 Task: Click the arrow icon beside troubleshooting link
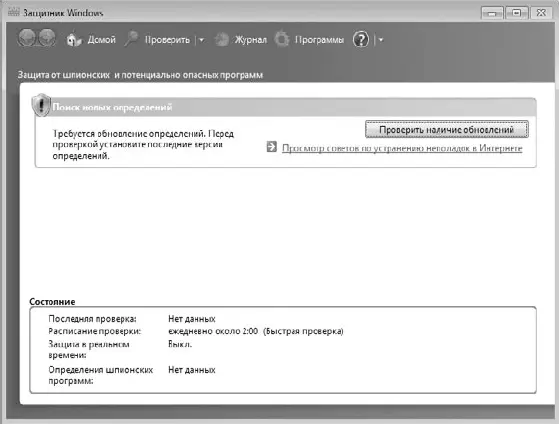[x=272, y=147]
